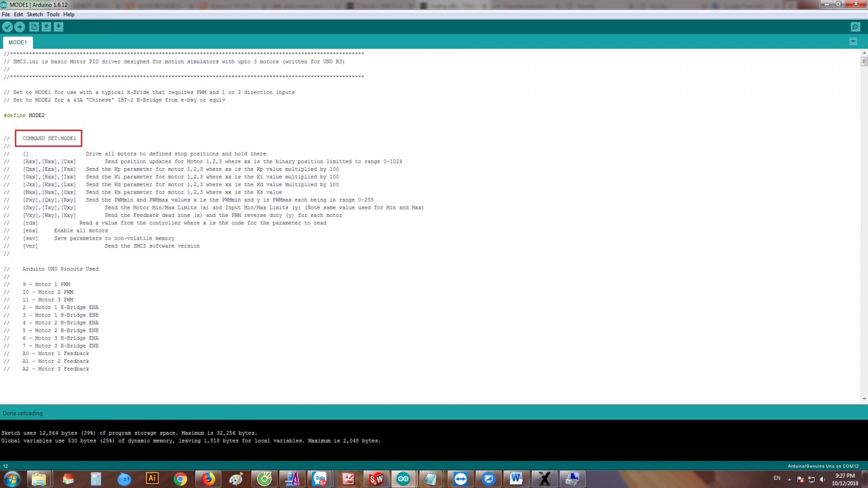Screen dimensions: 868x488
Task: Click the Action Center flag tray icon
Action: pos(801,479)
